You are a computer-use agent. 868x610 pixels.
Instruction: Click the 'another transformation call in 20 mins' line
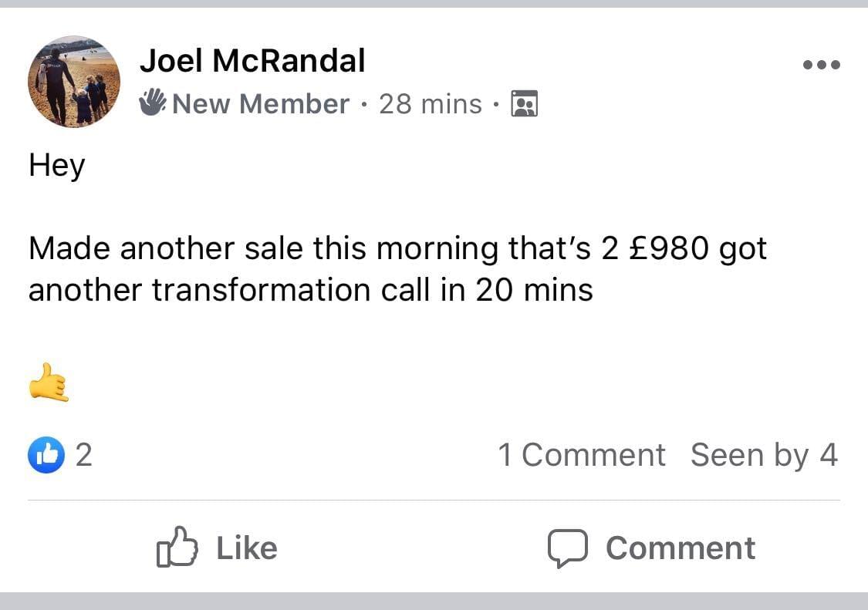pyautogui.click(x=310, y=290)
